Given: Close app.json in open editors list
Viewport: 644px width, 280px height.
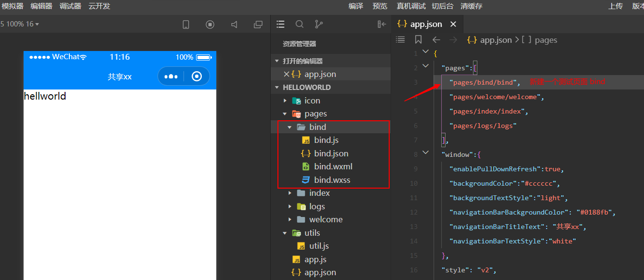Looking at the screenshot, I should [287, 74].
